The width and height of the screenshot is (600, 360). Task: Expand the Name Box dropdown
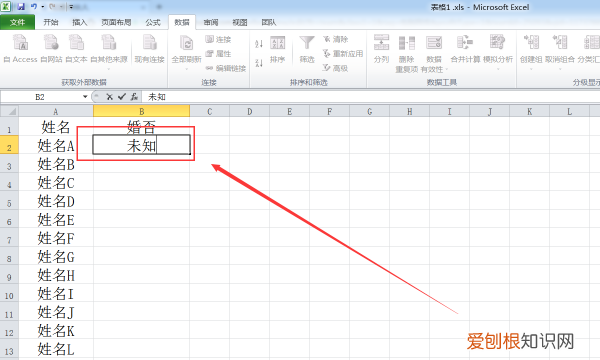[x=85, y=97]
